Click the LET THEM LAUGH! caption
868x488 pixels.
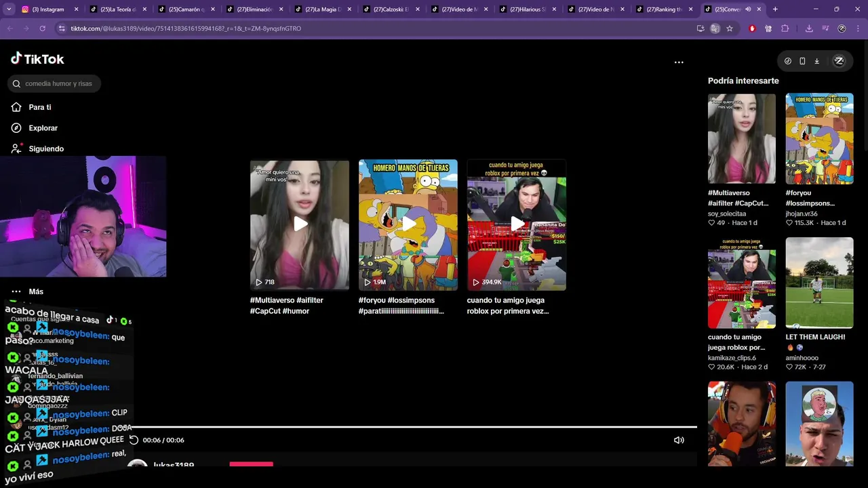pos(815,337)
